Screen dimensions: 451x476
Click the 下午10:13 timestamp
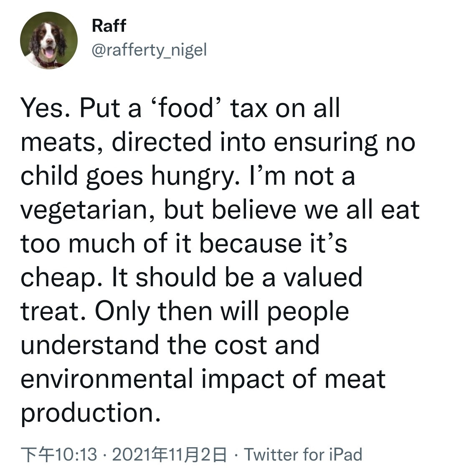tap(58, 455)
